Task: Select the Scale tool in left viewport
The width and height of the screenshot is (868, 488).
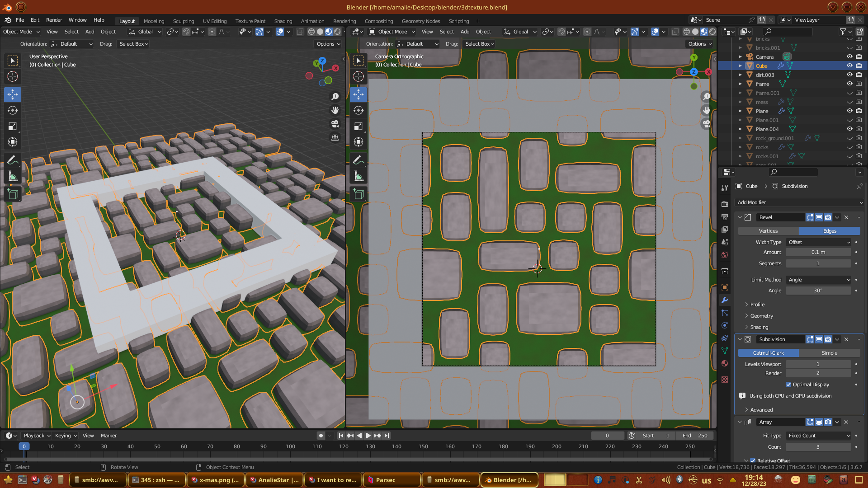Action: click(x=13, y=126)
